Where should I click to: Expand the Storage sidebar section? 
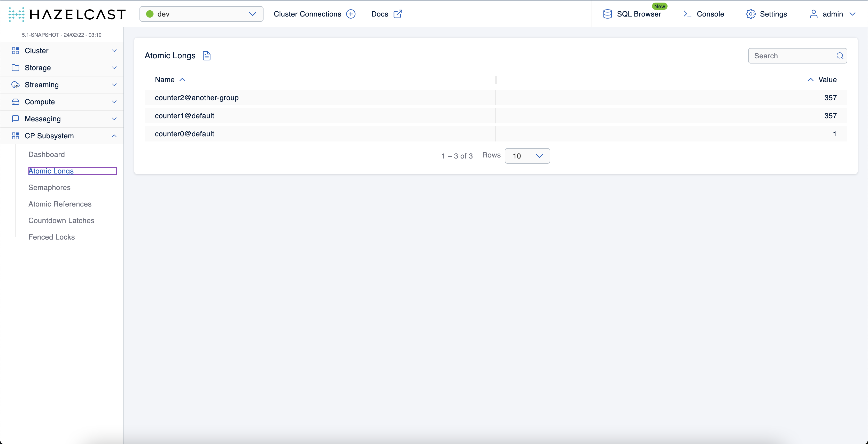click(62, 68)
